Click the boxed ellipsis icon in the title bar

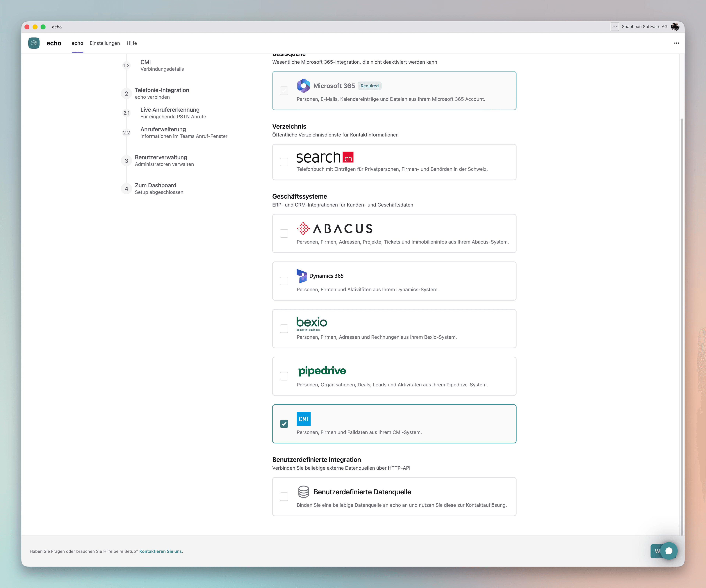coord(615,27)
